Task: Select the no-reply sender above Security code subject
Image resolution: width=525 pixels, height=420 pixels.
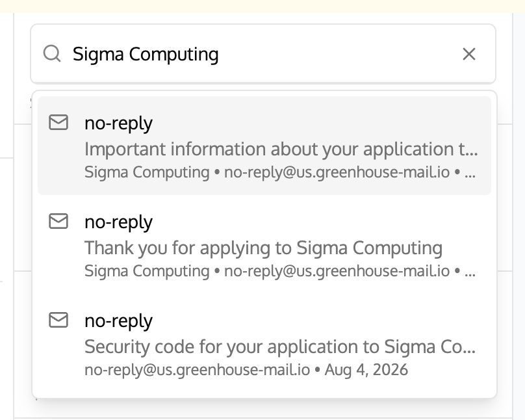Action: [118, 321]
